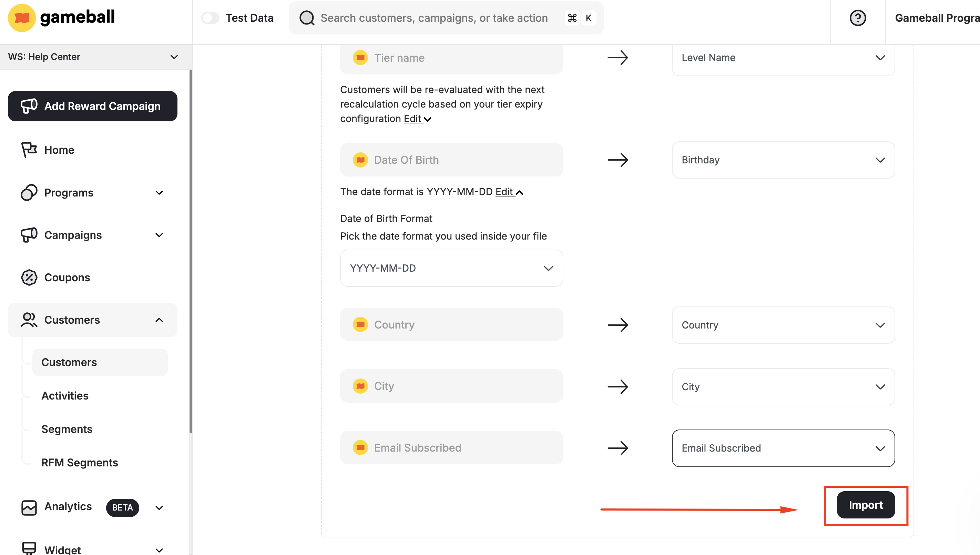Click the Import button

pos(865,505)
